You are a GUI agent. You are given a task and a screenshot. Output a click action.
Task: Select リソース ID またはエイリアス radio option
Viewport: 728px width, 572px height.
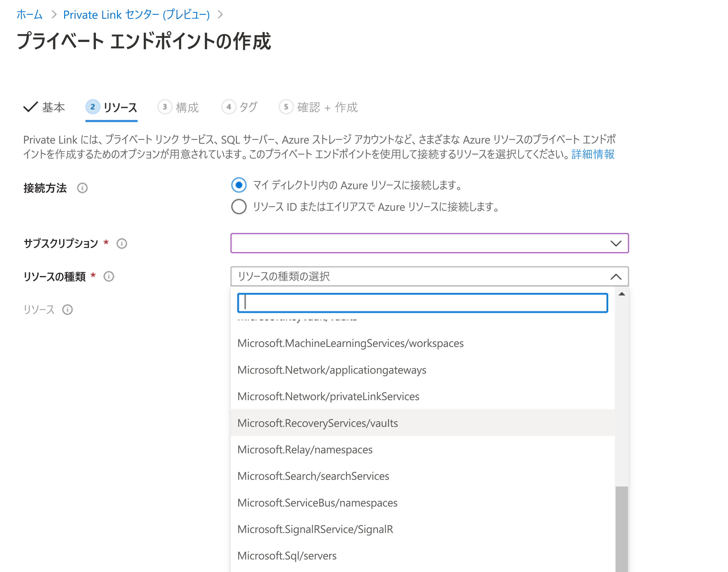pos(239,207)
